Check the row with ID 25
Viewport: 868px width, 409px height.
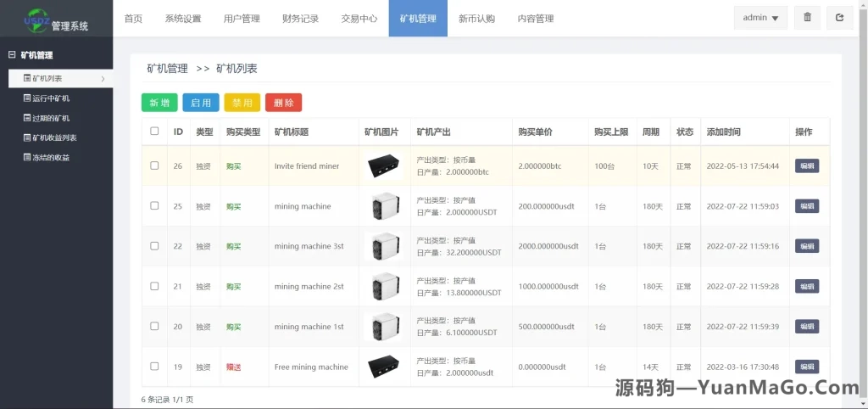[x=154, y=205]
